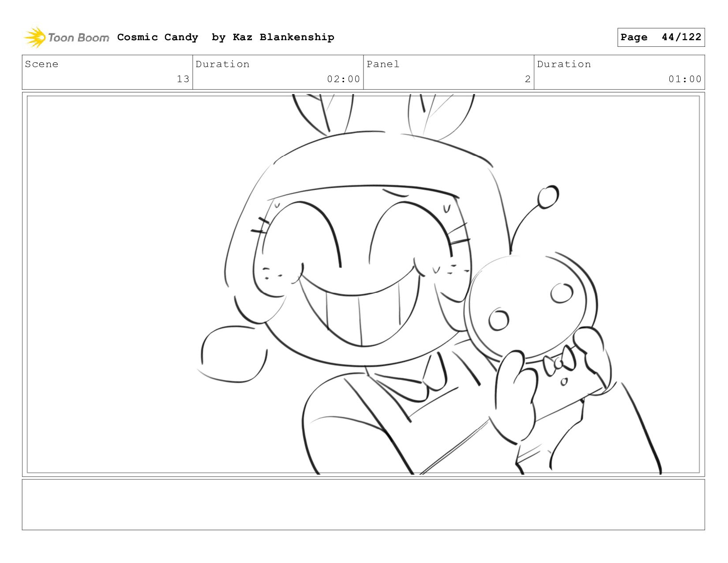The height and width of the screenshot is (563, 728).
Task: Click the 'Page' label in the page box
Action: [x=634, y=37]
